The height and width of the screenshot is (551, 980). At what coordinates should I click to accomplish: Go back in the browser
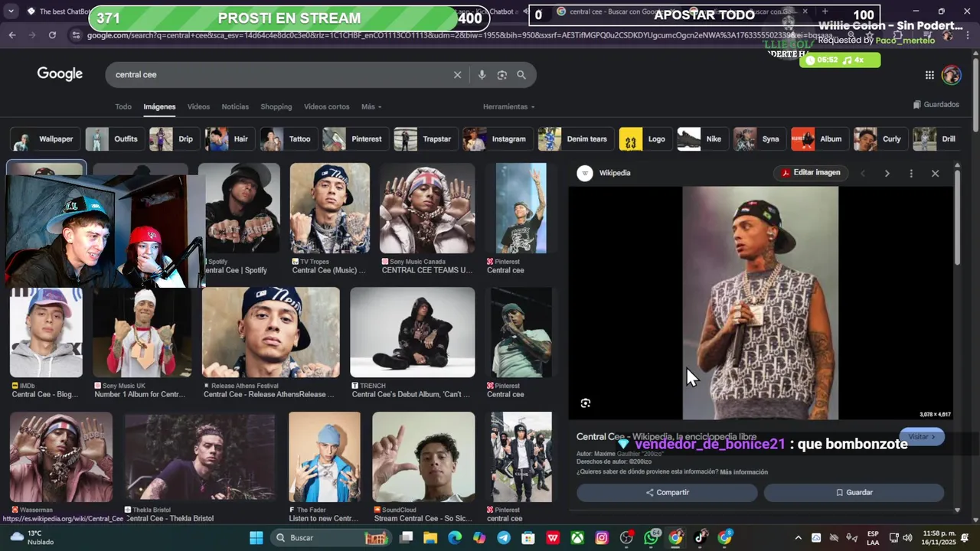12,35
